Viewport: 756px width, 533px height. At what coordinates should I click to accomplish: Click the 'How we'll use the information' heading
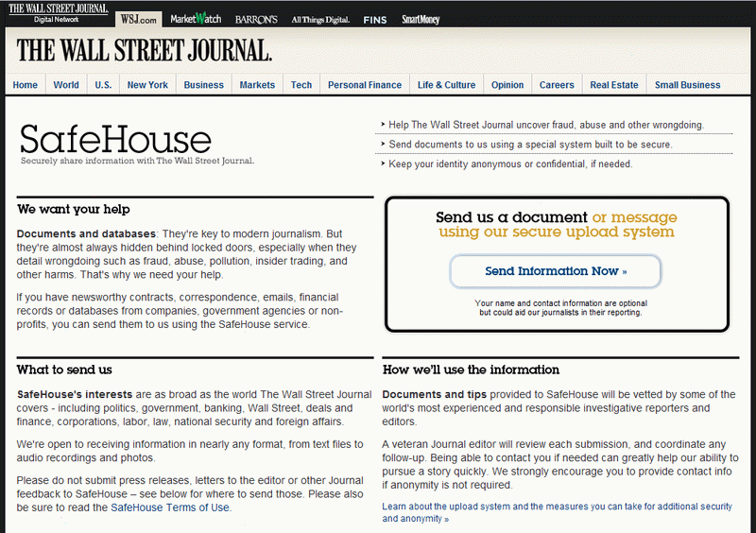tap(471, 370)
